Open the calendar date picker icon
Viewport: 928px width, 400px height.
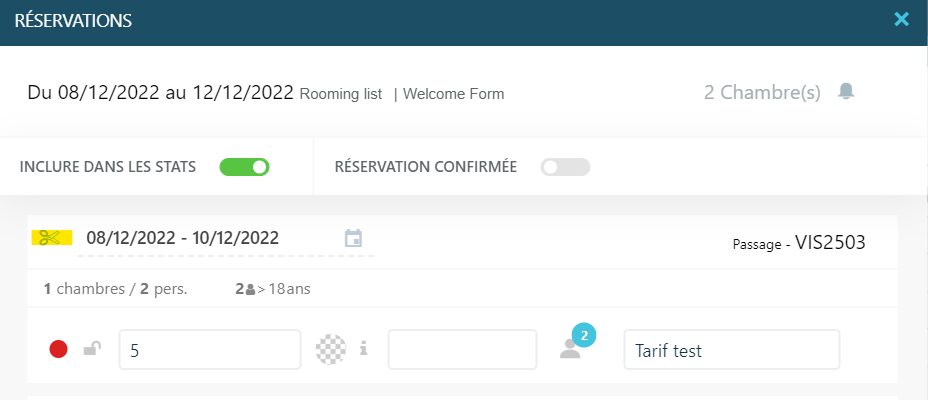coord(353,238)
